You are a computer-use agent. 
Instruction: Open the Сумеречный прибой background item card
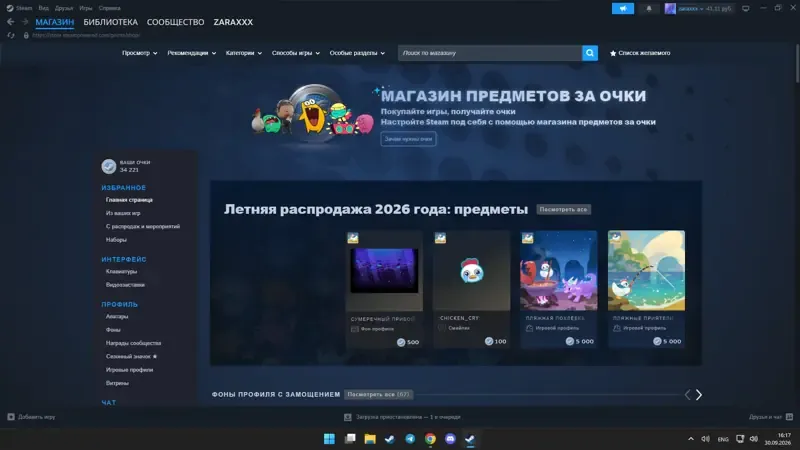[384, 289]
